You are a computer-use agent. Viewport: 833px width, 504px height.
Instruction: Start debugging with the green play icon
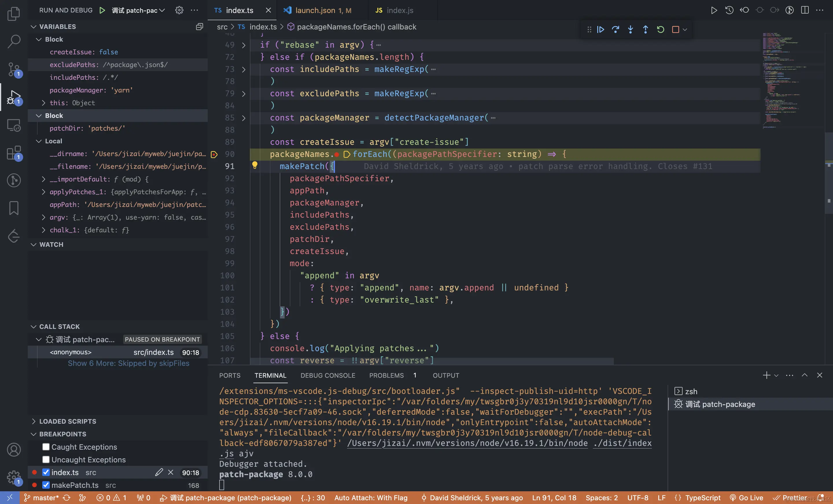102,10
